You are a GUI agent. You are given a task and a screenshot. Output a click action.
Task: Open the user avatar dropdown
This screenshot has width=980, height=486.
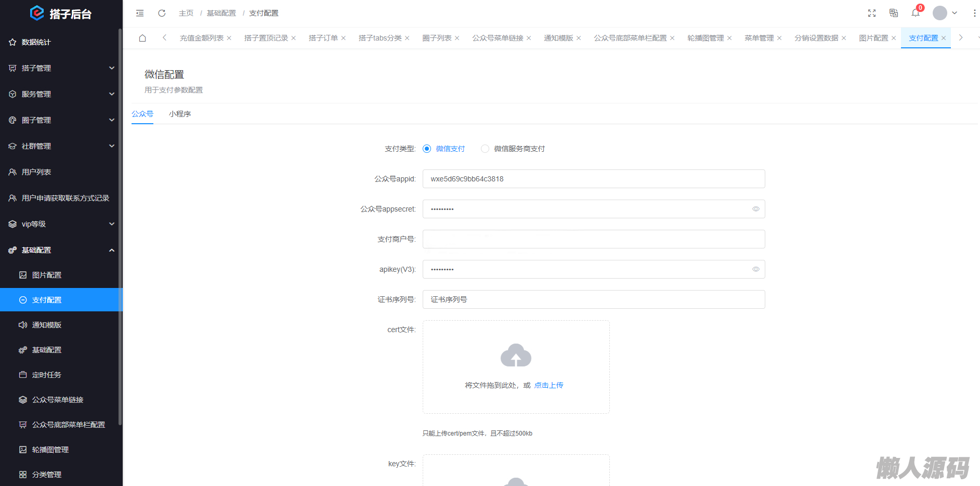click(x=945, y=13)
